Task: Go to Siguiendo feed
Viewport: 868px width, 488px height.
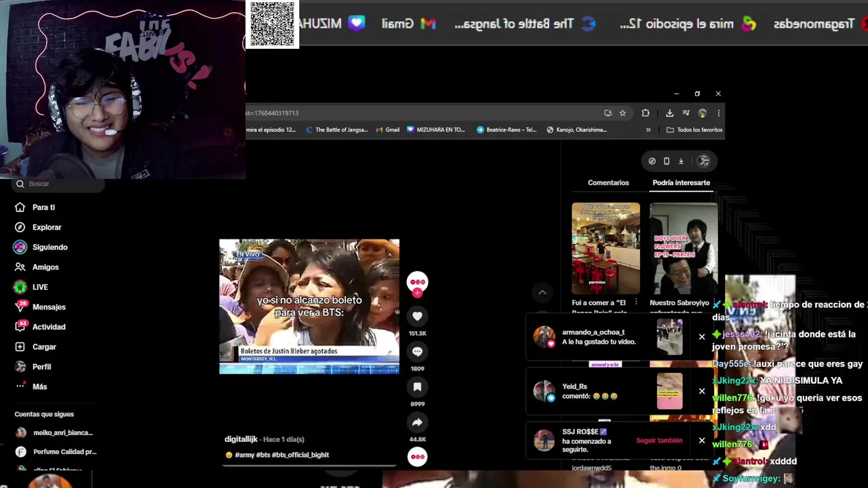Action: (x=50, y=247)
